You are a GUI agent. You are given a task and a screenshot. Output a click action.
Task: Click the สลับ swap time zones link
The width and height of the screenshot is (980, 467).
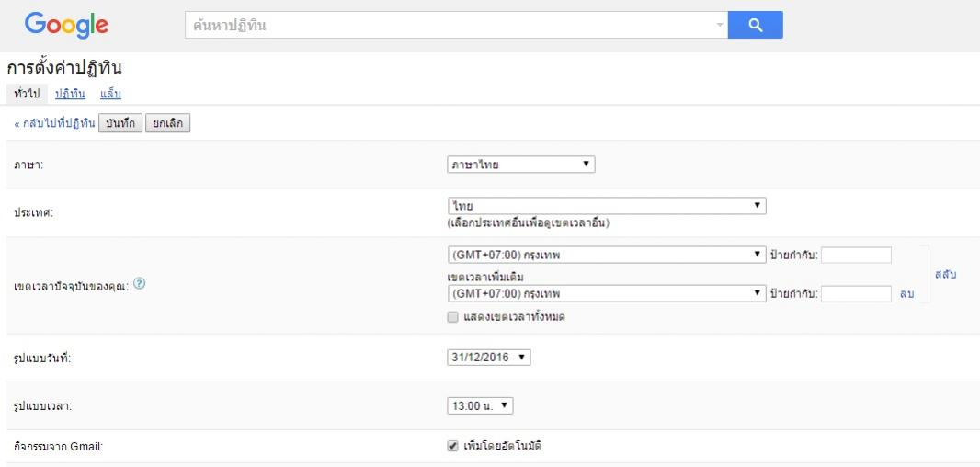click(x=946, y=275)
